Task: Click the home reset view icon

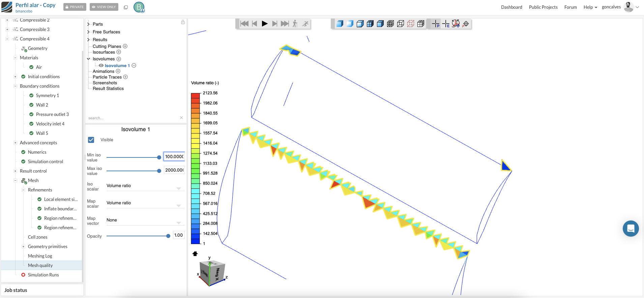Action: click(x=195, y=254)
